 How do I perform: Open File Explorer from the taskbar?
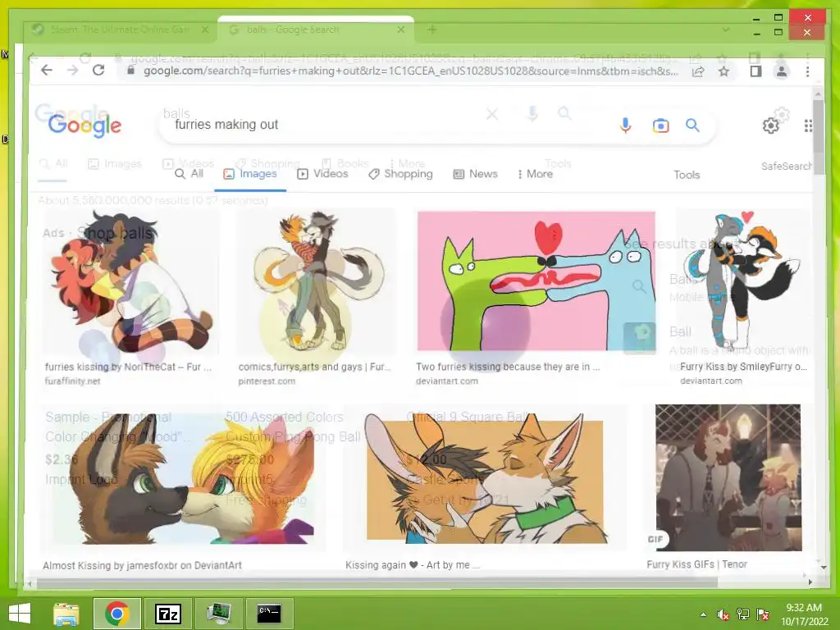point(66,614)
